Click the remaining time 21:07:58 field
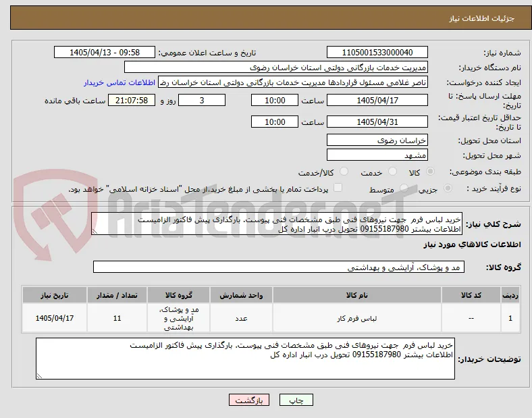The width and height of the screenshot is (532, 418). pos(132,100)
